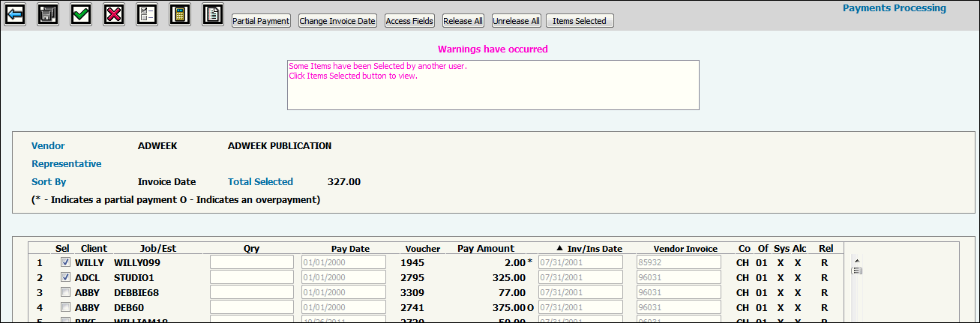Click the Qry field in row 1
Image resolution: width=980 pixels, height=323 pixels.
[x=252, y=262]
